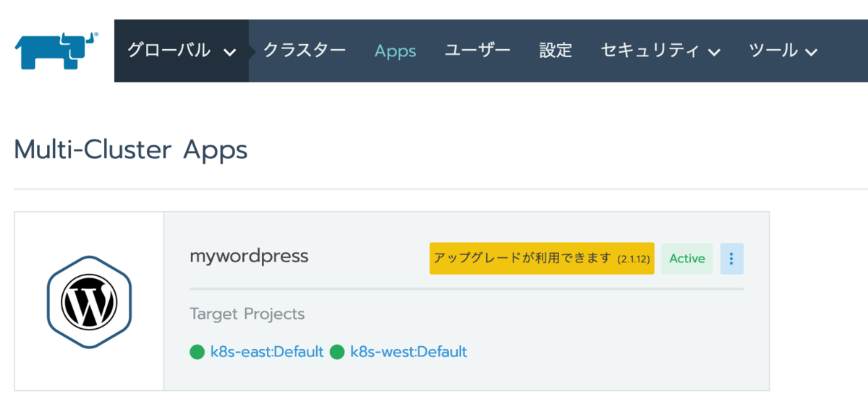Expand the セキュリティ dropdown menu
The width and height of the screenshot is (868, 417).
pos(660,51)
